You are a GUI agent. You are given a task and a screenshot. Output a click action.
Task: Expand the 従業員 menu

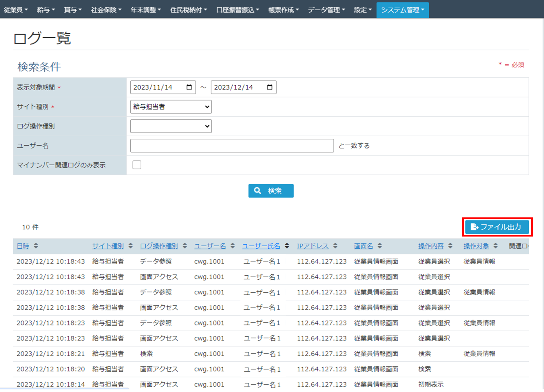pos(16,10)
